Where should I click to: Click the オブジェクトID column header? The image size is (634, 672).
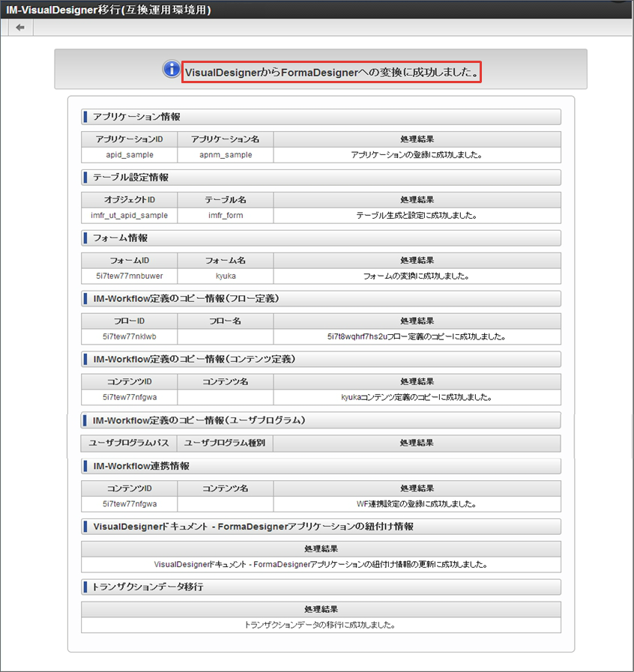[130, 200]
